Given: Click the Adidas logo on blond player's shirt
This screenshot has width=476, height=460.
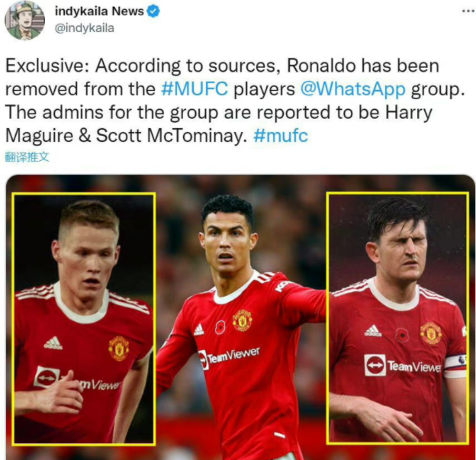Looking at the screenshot, I should point(53,343).
